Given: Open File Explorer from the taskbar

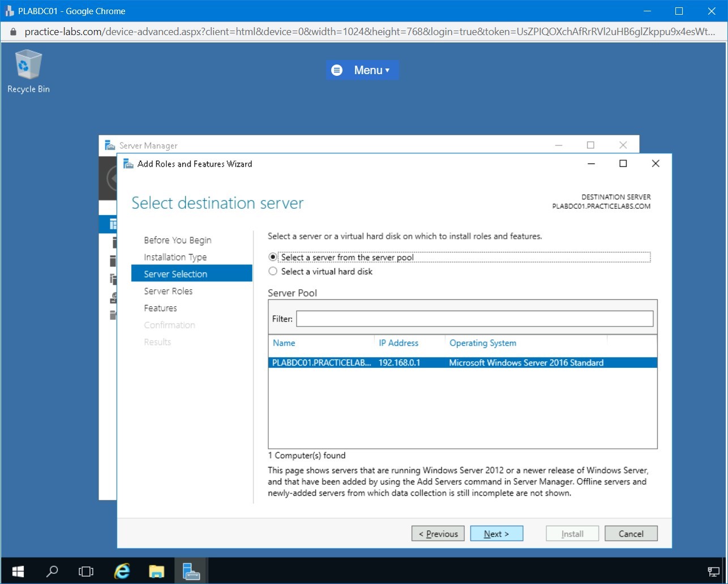Looking at the screenshot, I should (x=157, y=571).
